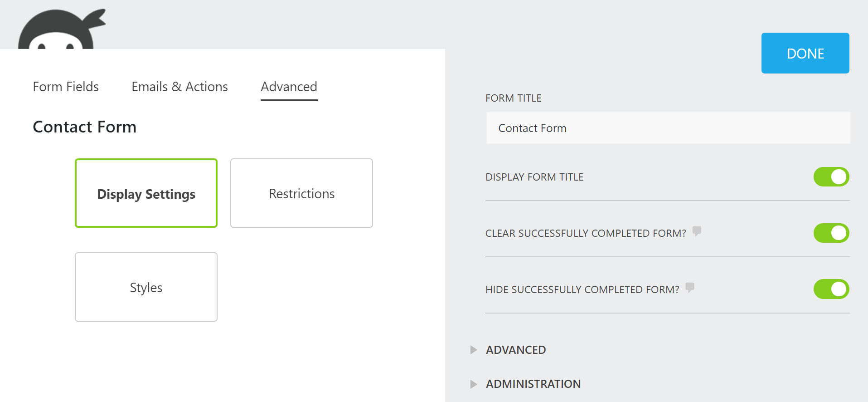Click the Clear Successfully Completed Form label
This screenshot has height=402, width=868.
pyautogui.click(x=585, y=233)
